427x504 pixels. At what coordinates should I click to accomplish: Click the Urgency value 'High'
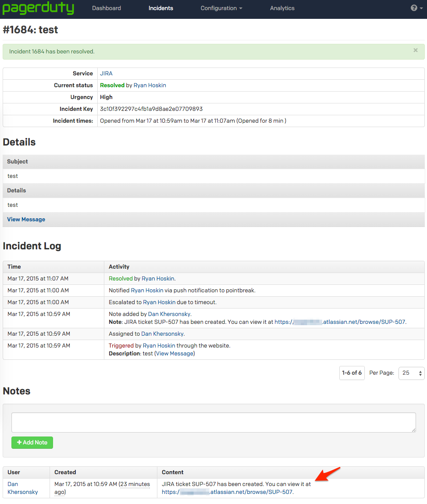106,97
